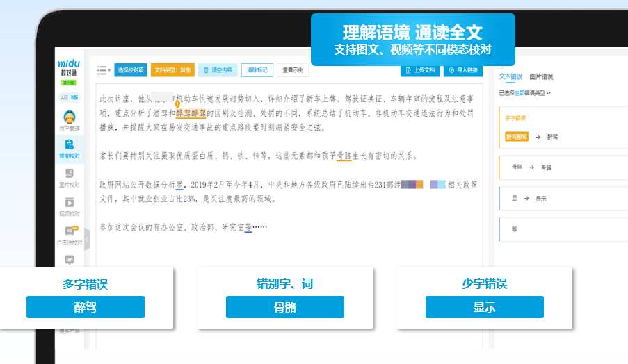The height and width of the screenshot is (364, 628).
Task: Click the list menu icon in toolbar
Action: [x=102, y=70]
